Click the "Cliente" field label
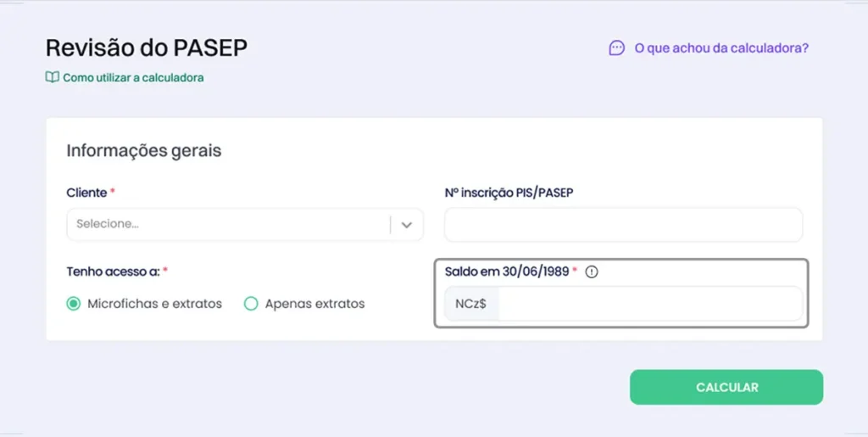This screenshot has width=868, height=437. (86, 193)
